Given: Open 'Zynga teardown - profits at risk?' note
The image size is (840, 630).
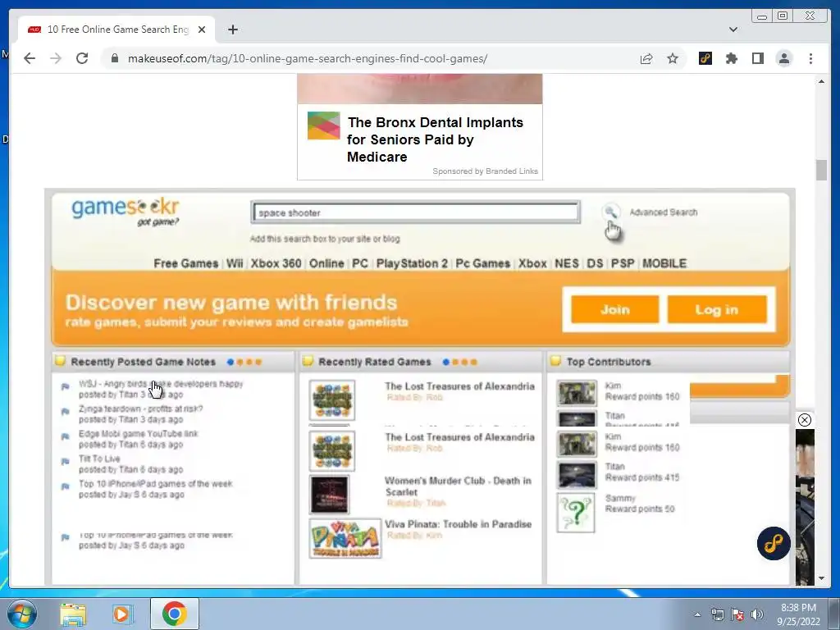Looking at the screenshot, I should 141,409.
